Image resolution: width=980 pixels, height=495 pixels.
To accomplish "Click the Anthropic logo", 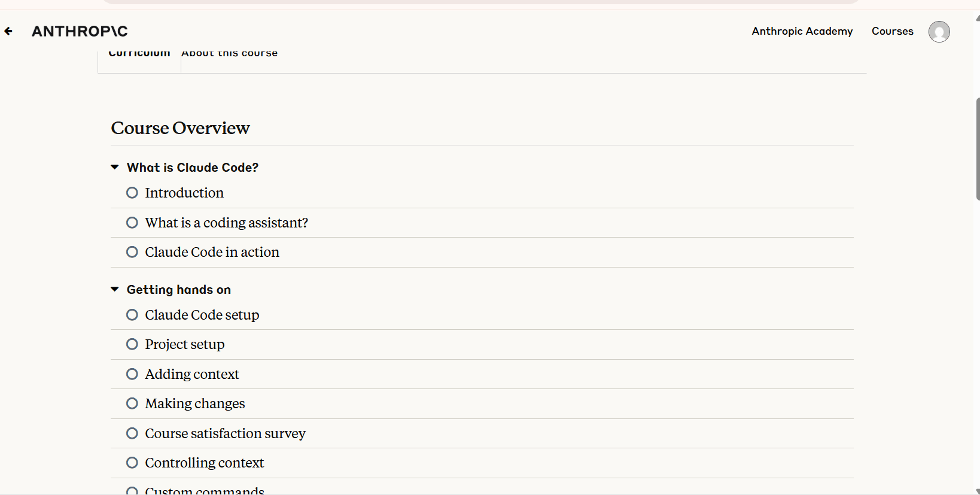I will click(x=80, y=31).
